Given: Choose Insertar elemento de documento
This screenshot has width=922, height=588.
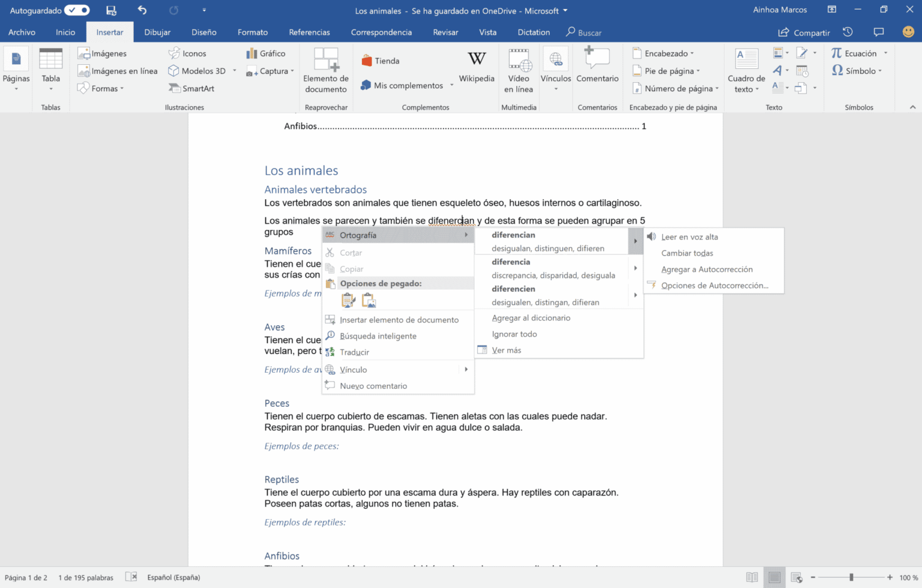Looking at the screenshot, I should coord(398,320).
